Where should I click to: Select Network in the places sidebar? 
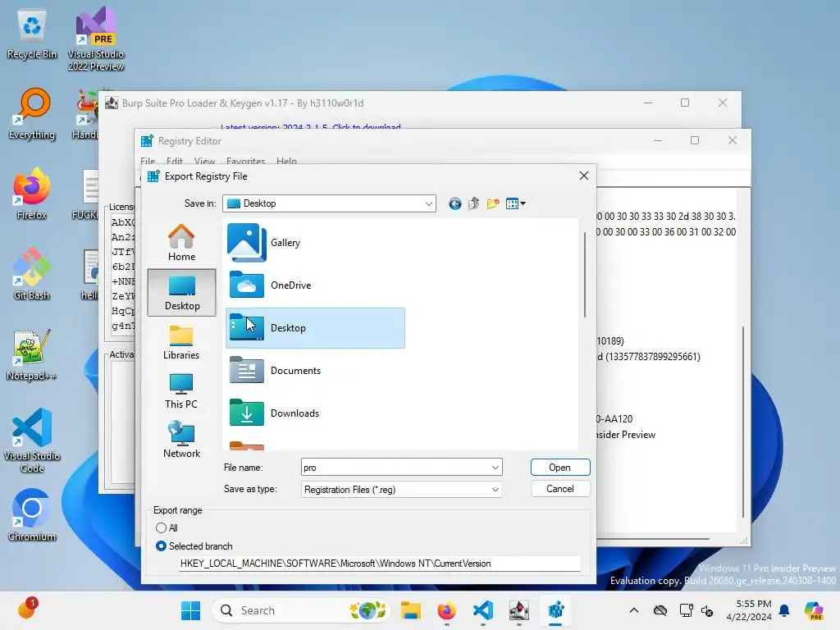point(181,441)
